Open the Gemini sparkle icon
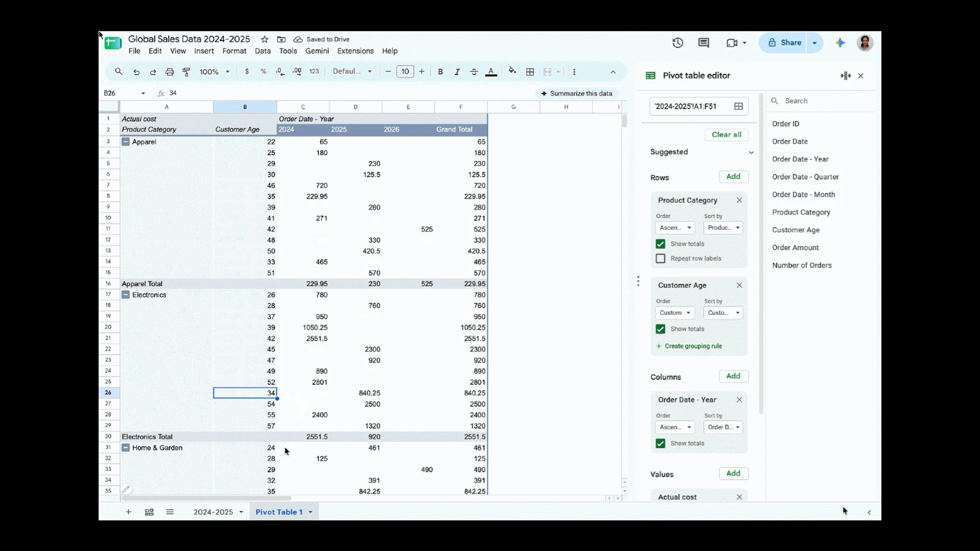980x551 pixels. [840, 43]
